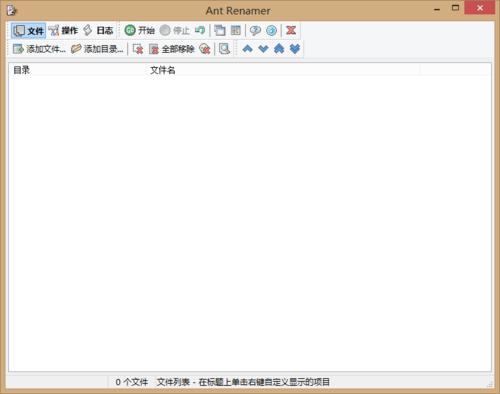This screenshot has height=394, width=500.
Task: Click the green undo arrow icon
Action: pos(200,31)
